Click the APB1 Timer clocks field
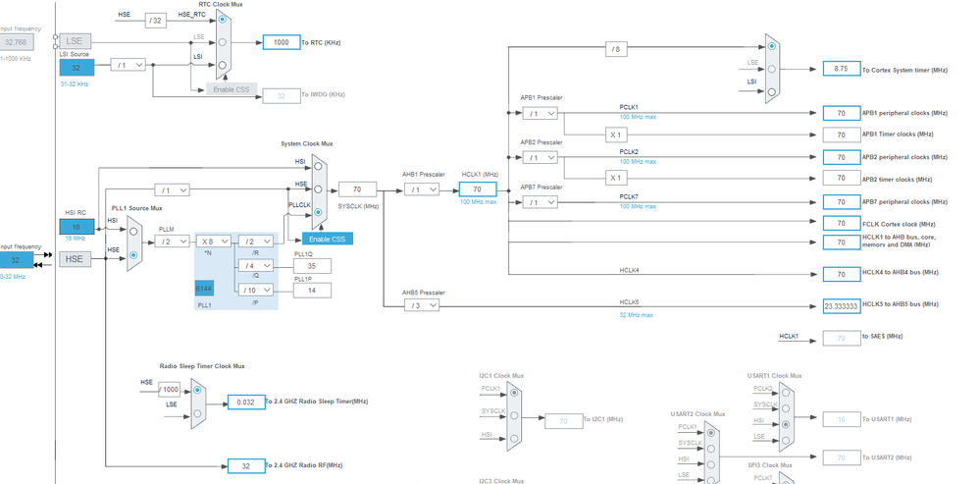 point(842,134)
